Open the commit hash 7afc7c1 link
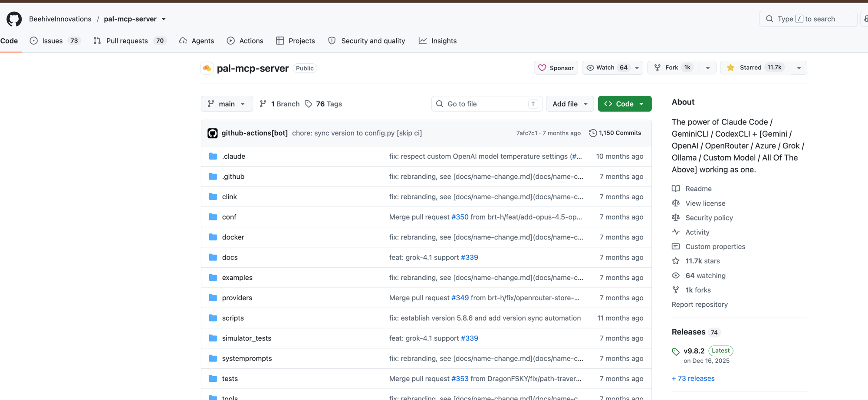The height and width of the screenshot is (400, 868). (526, 133)
